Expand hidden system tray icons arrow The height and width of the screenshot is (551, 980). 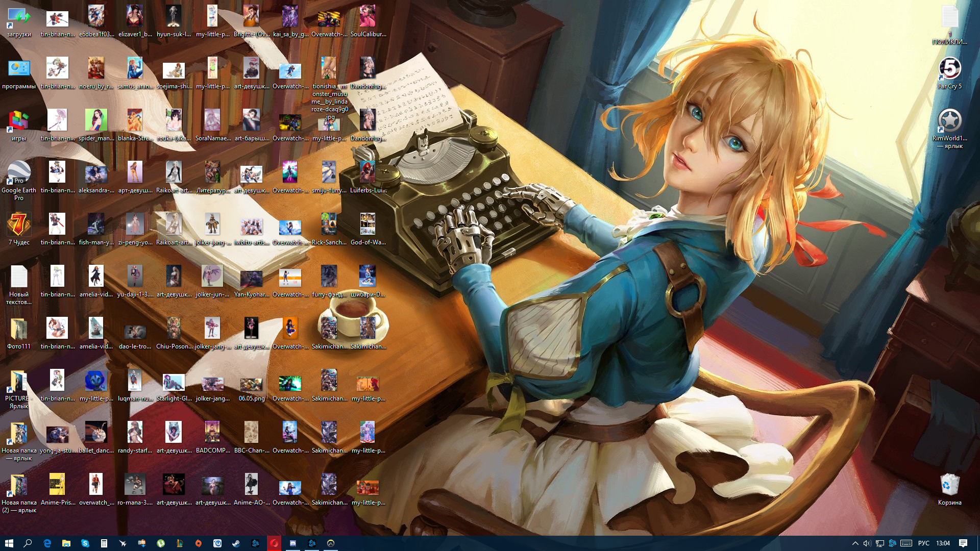[x=855, y=543]
